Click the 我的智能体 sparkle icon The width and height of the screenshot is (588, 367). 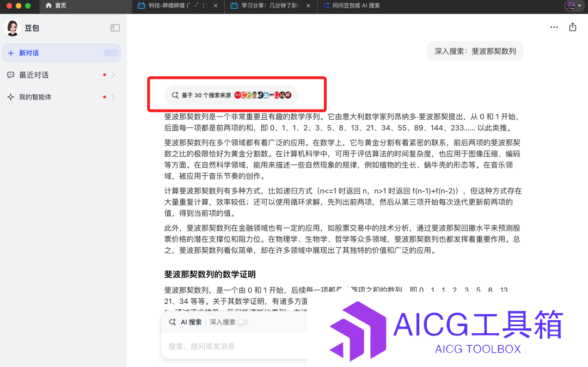[x=10, y=97]
